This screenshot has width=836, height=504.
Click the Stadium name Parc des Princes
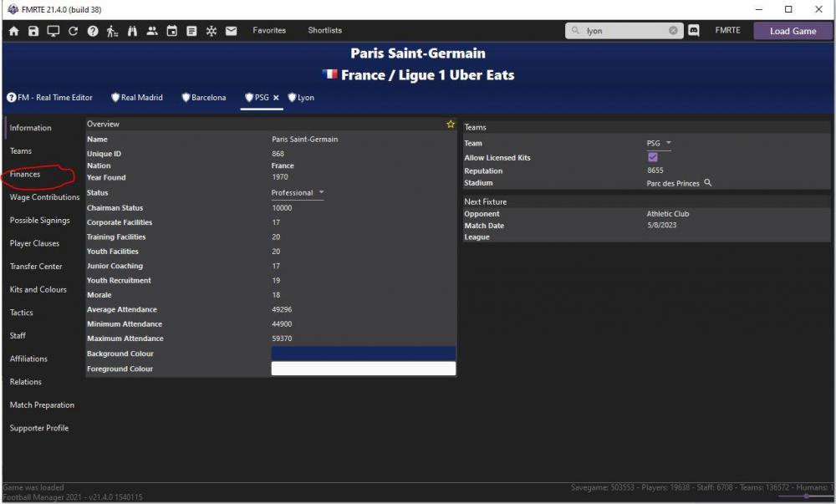pyautogui.click(x=673, y=183)
